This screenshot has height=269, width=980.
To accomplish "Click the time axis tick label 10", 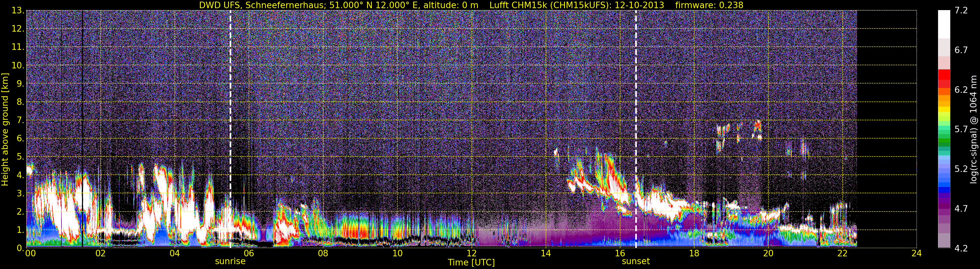I will click(x=397, y=253).
